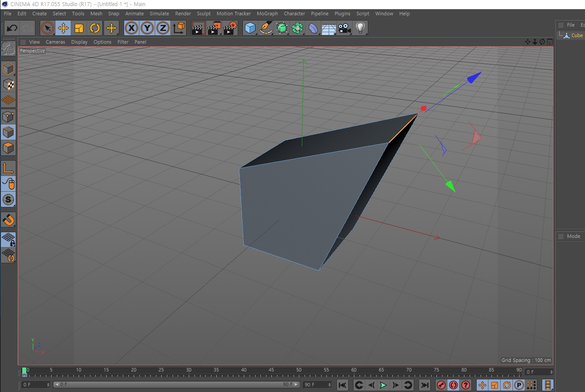Open the viewport View menu
This screenshot has width=585, height=392.
click(x=34, y=42)
